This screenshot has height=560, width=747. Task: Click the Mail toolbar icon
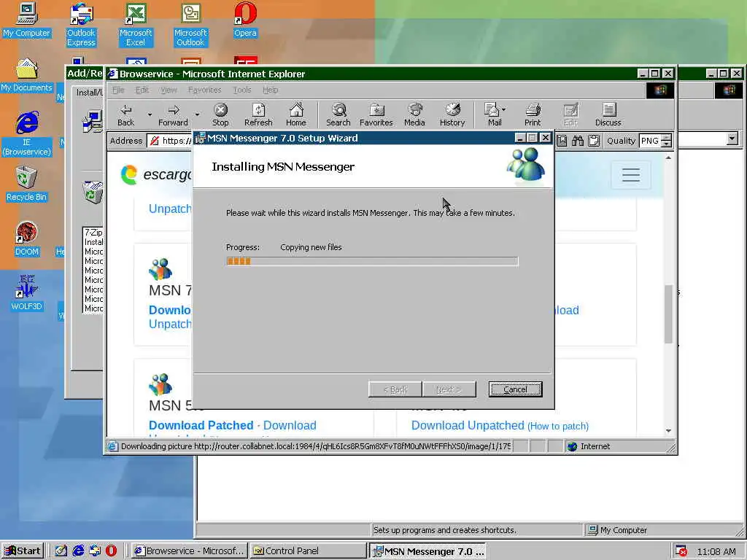click(492, 115)
